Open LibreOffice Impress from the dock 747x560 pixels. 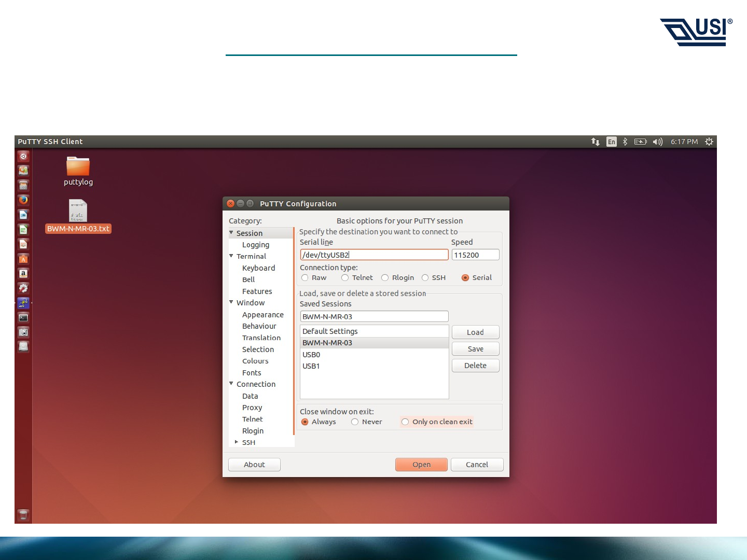pos(23,244)
